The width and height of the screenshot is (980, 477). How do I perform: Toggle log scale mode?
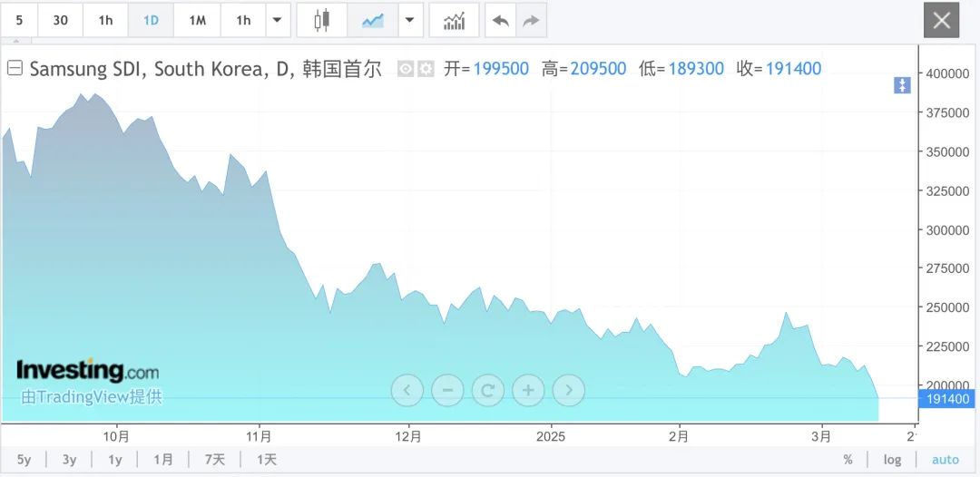coord(892,460)
